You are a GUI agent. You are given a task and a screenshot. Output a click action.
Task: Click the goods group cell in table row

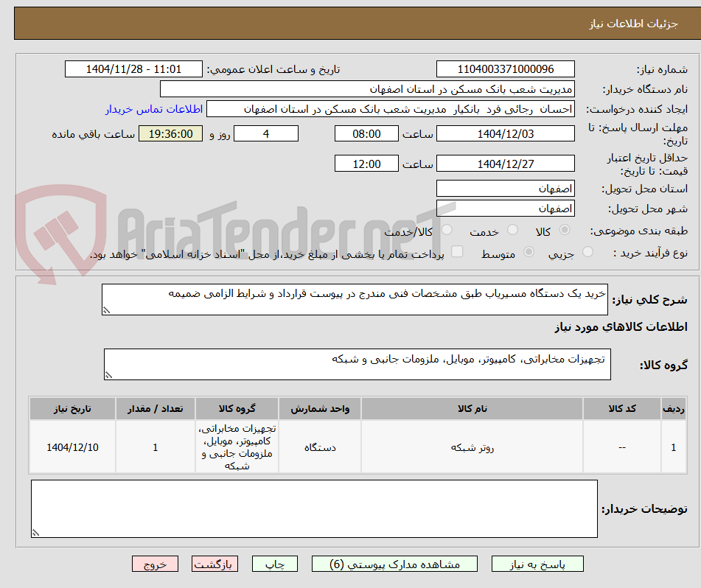click(237, 447)
